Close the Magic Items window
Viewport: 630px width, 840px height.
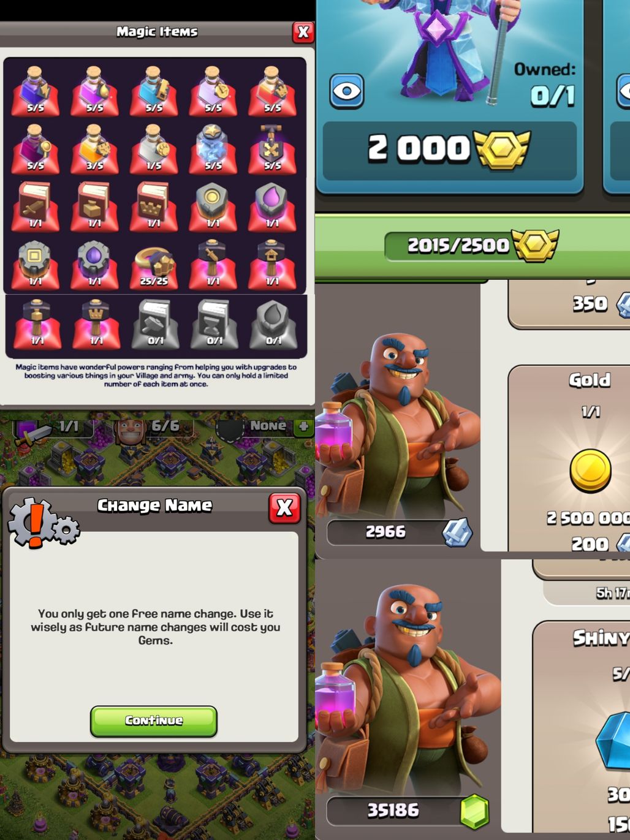click(x=303, y=32)
